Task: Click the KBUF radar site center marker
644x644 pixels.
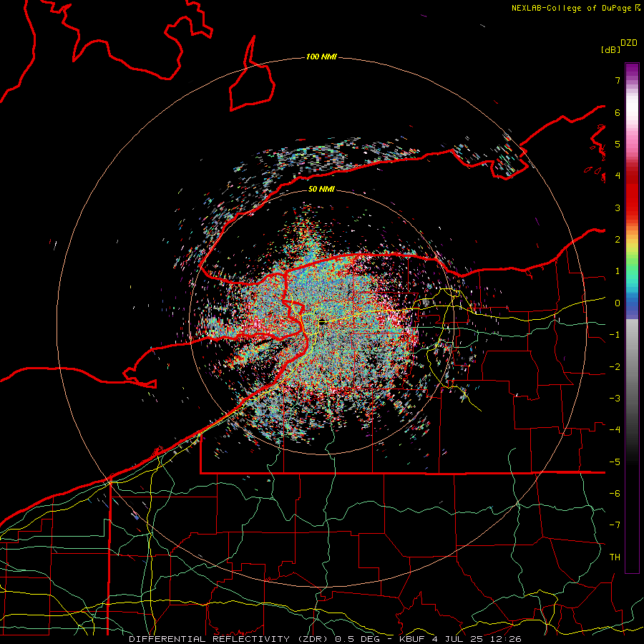Action: click(x=322, y=321)
